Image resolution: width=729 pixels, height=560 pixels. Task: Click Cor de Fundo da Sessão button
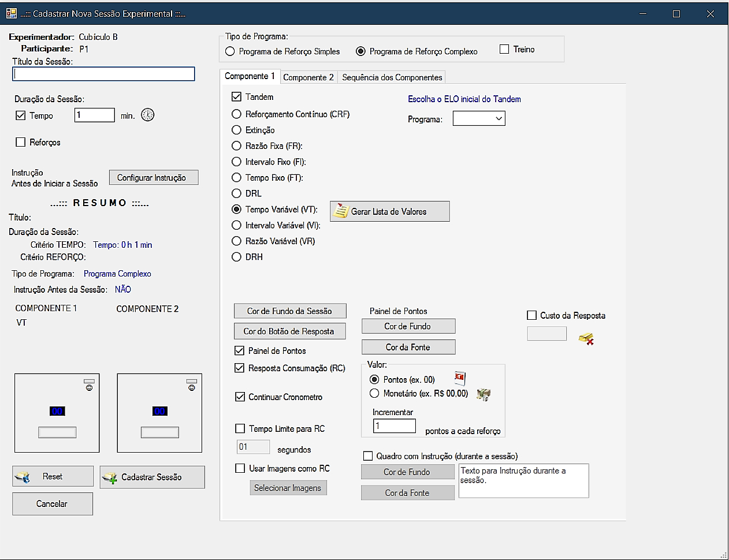click(x=290, y=311)
